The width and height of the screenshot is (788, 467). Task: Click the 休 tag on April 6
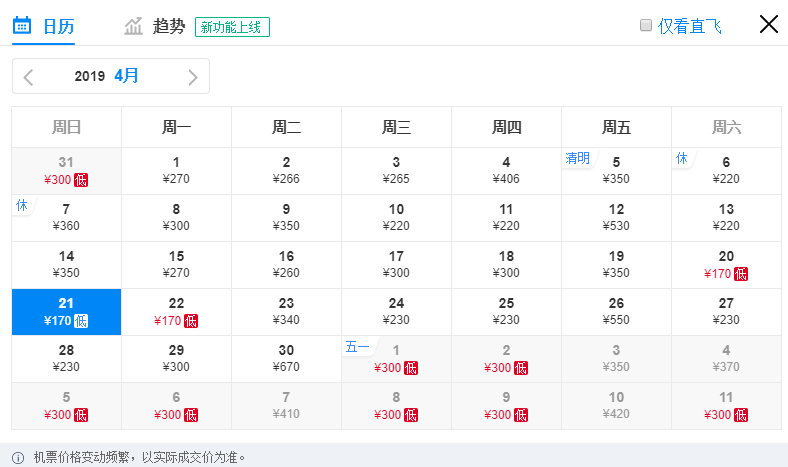681,158
